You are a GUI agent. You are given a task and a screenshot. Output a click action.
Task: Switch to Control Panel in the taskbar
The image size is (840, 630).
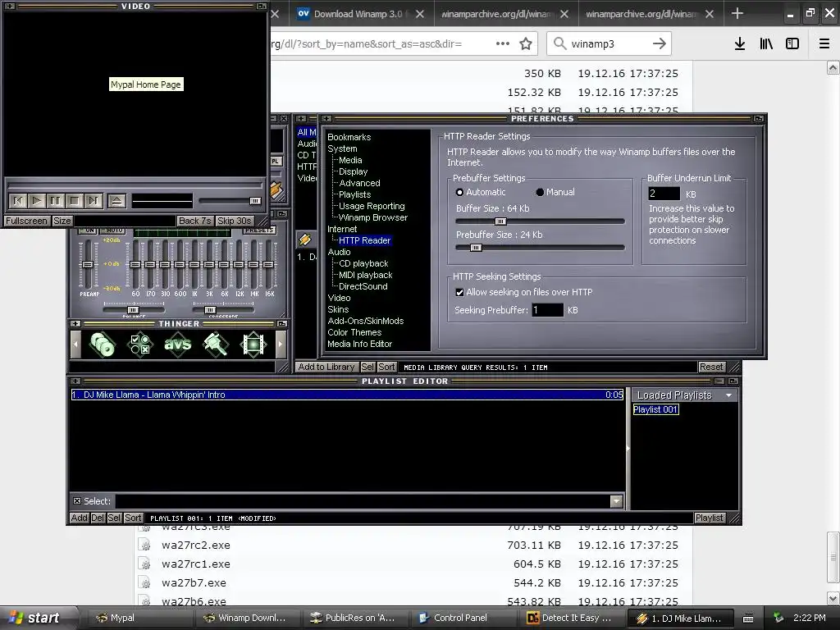point(461,618)
